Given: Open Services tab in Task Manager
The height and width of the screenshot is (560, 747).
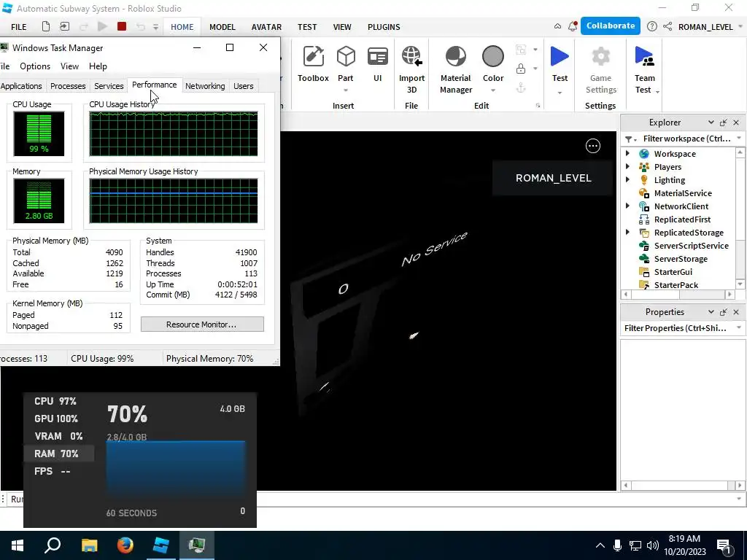Looking at the screenshot, I should tap(109, 86).
